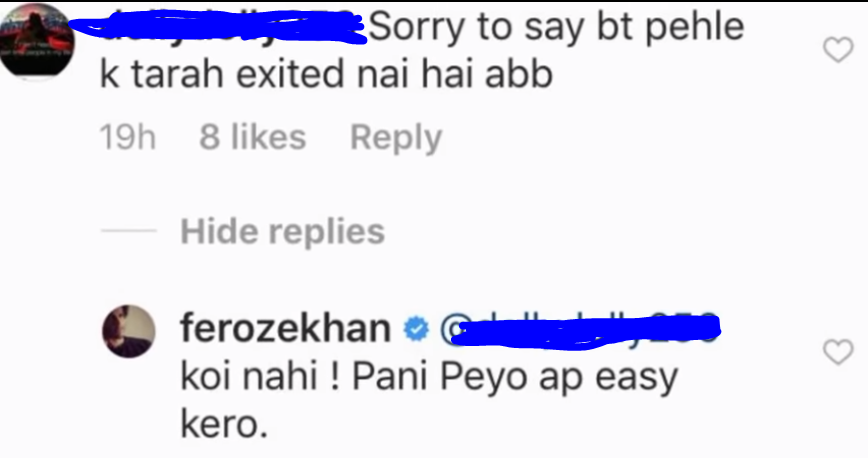This screenshot has width=868, height=458.
Task: Open ferozekhan's round profile avatar
Action: [x=128, y=331]
